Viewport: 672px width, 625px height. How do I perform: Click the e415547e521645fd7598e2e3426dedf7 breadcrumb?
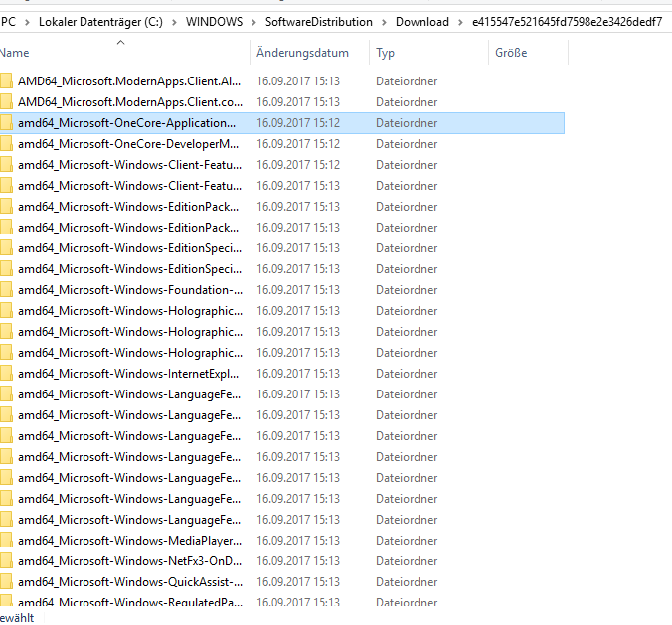click(x=567, y=22)
